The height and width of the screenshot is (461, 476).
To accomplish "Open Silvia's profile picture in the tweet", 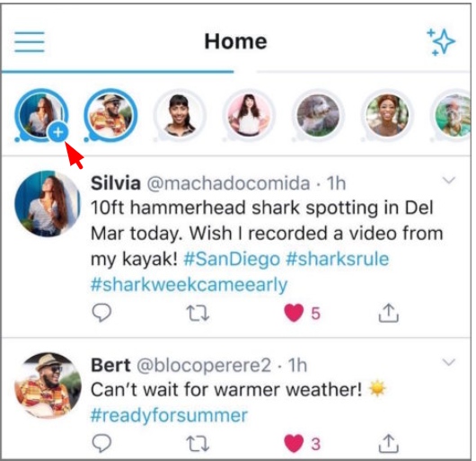I will coord(48,204).
